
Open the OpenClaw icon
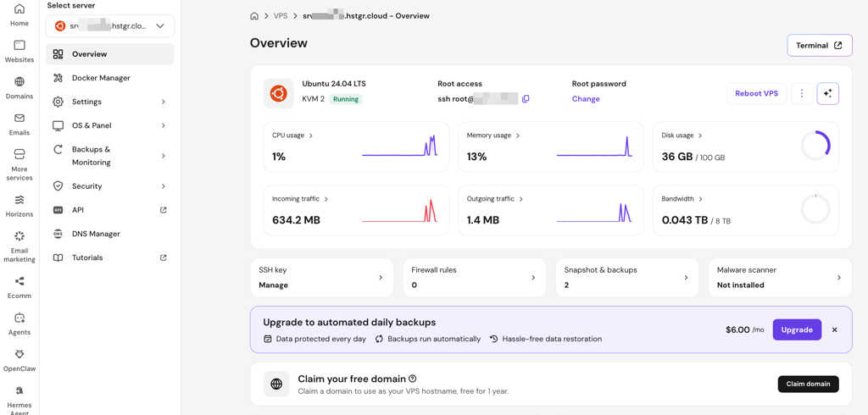click(x=19, y=354)
